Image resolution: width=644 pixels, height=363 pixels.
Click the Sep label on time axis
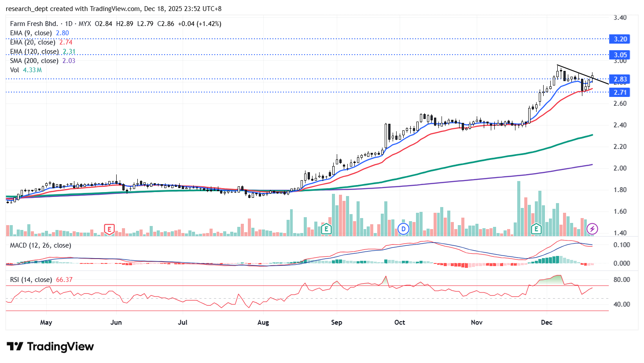pos(337,322)
